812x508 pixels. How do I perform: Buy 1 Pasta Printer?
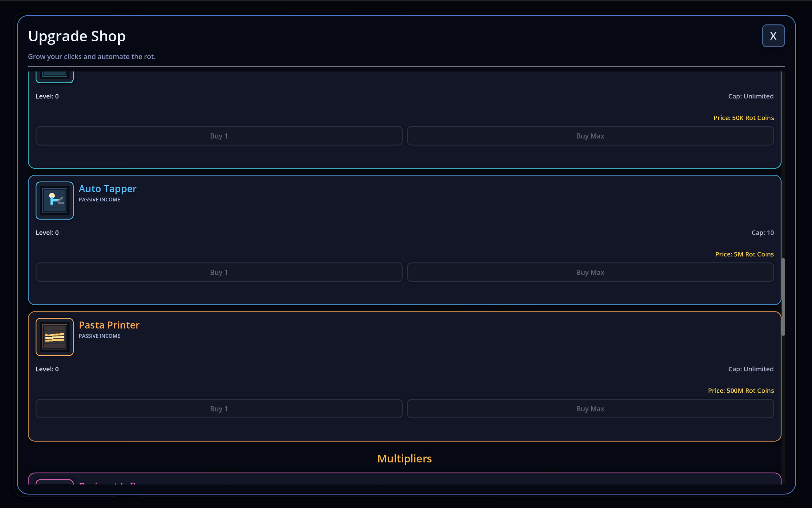point(219,409)
